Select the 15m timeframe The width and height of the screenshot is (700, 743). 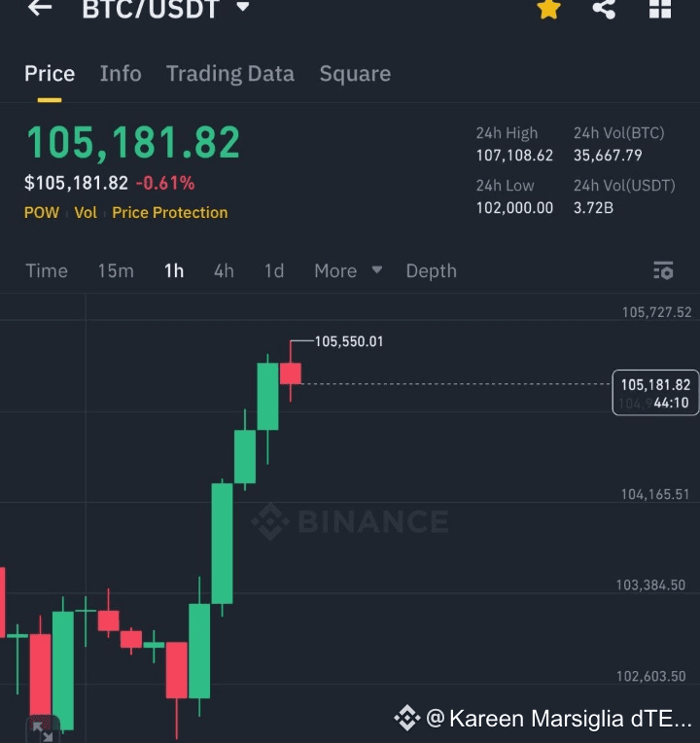(116, 271)
